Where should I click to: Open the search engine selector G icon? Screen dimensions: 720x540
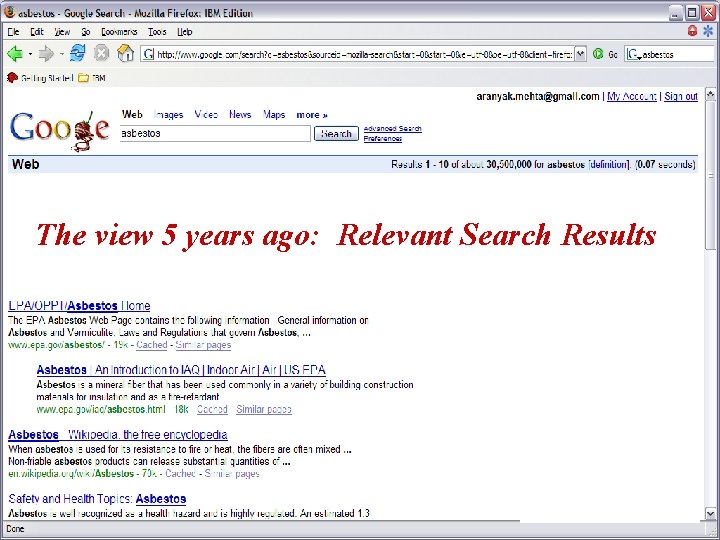click(634, 55)
